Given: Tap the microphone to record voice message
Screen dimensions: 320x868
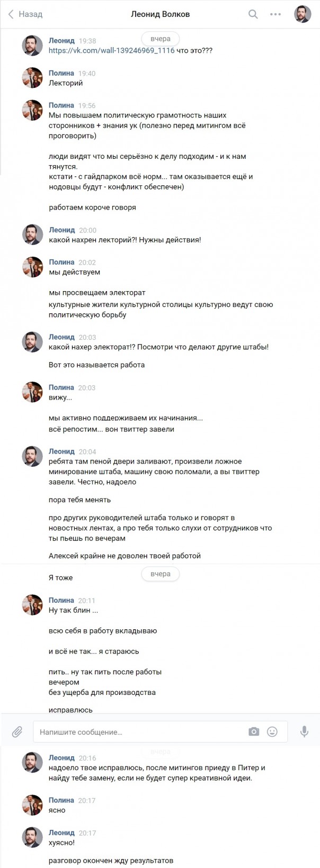Looking at the screenshot, I should click(305, 731).
